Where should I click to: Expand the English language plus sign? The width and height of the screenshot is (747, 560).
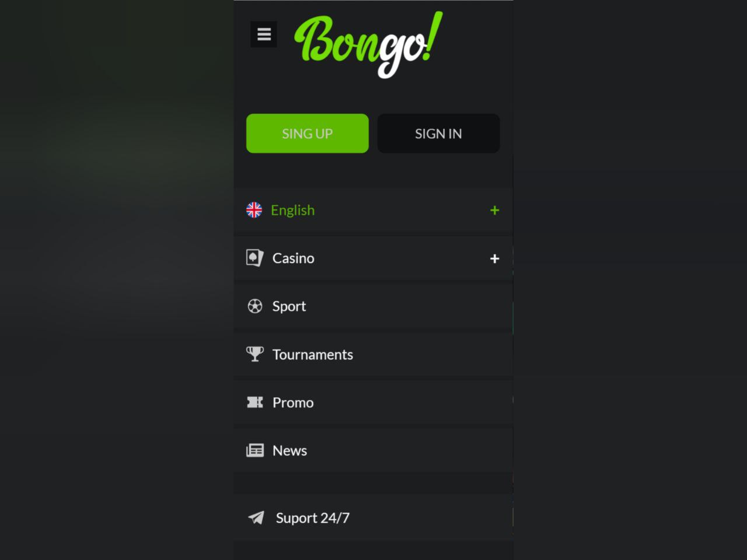click(495, 210)
